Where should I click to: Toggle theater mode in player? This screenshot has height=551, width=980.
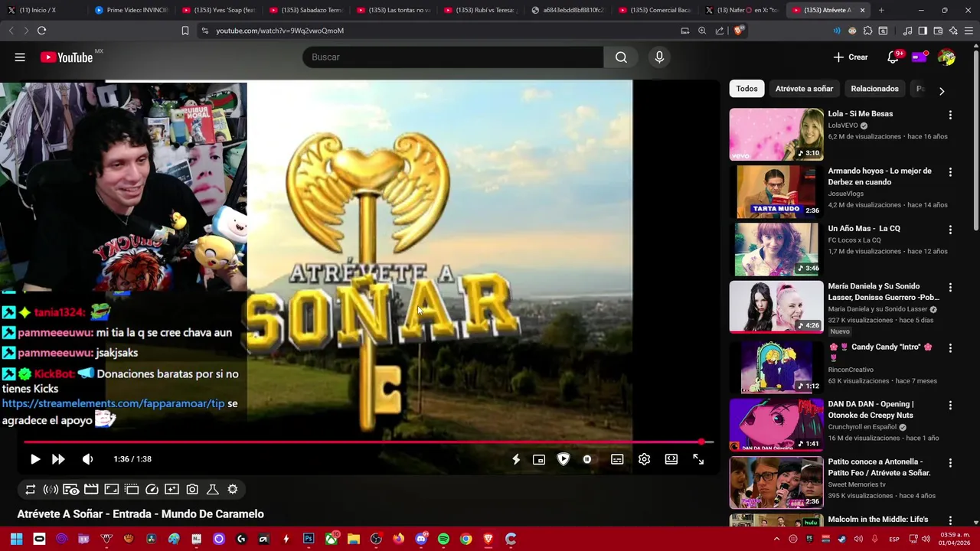click(x=671, y=459)
